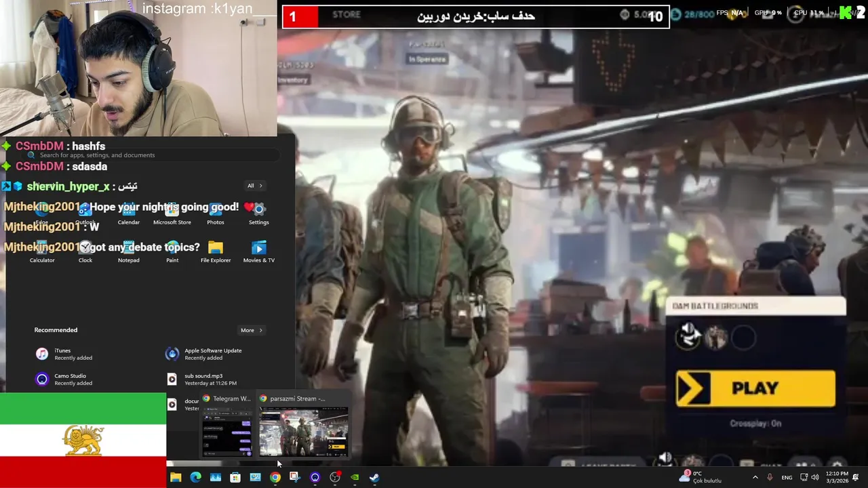The image size is (868, 488).
Task: Open iTunes recommended item
Action: coord(64,354)
